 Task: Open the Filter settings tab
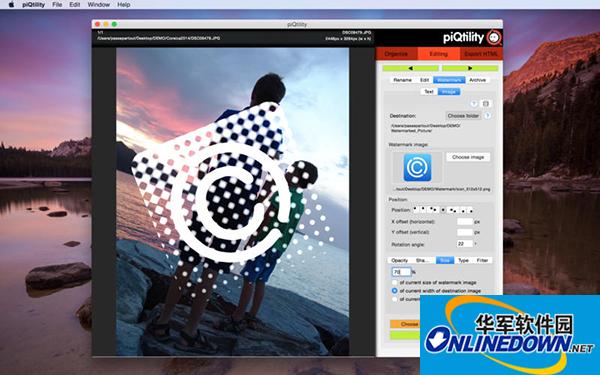(x=482, y=260)
